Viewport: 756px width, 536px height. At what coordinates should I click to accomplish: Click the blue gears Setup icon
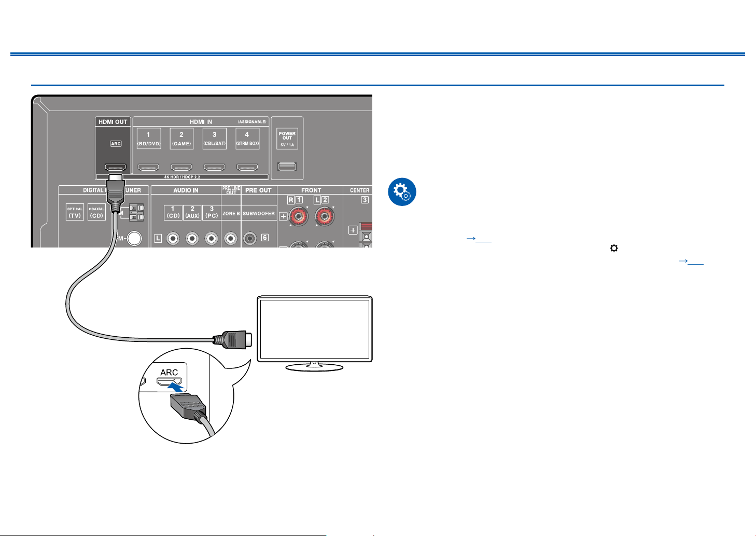point(402,192)
